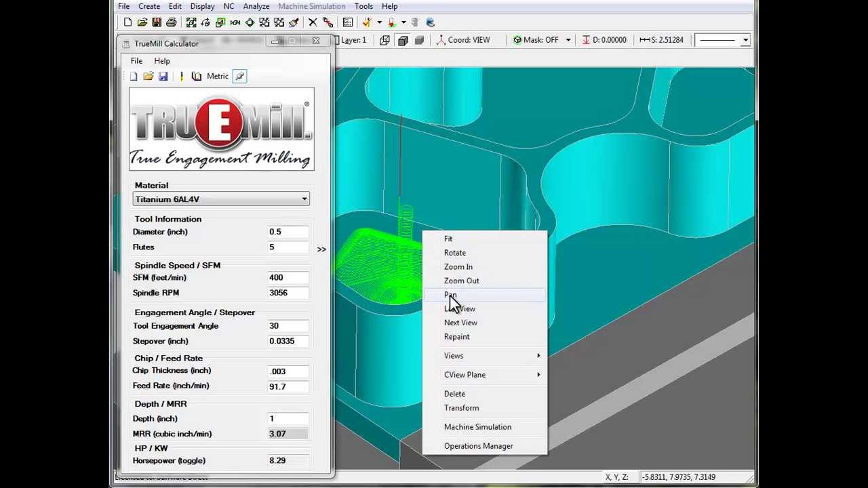Open the arrow next to red backplot icon
Viewport: 868px width, 488px height.
(403, 22)
